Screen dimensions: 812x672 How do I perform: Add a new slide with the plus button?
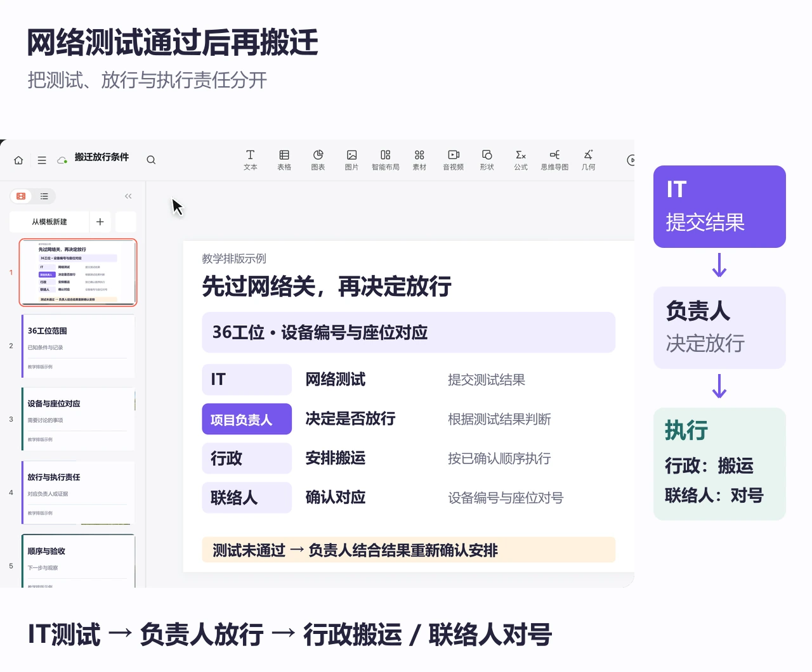(100, 222)
